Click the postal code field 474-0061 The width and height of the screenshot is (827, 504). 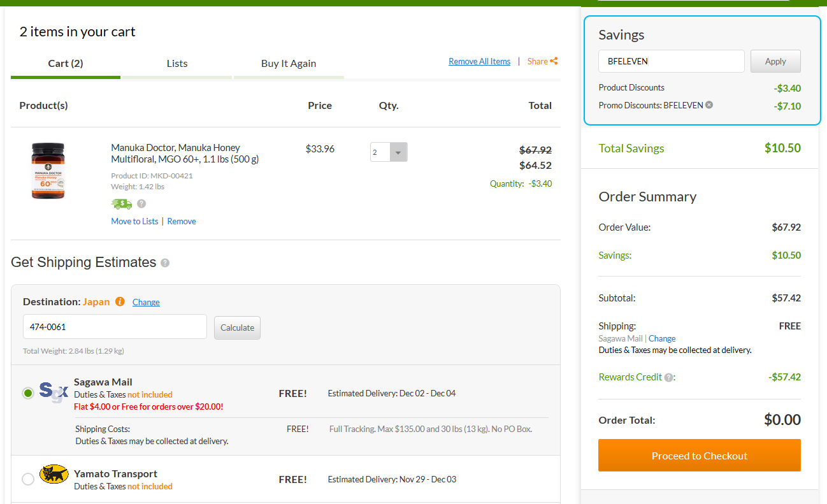[115, 327]
